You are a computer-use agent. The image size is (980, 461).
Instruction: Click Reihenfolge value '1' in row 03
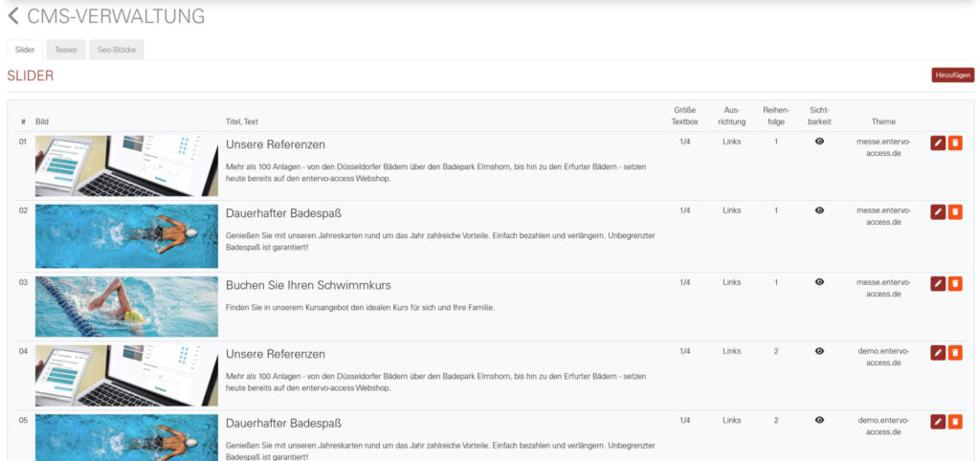coord(776,282)
